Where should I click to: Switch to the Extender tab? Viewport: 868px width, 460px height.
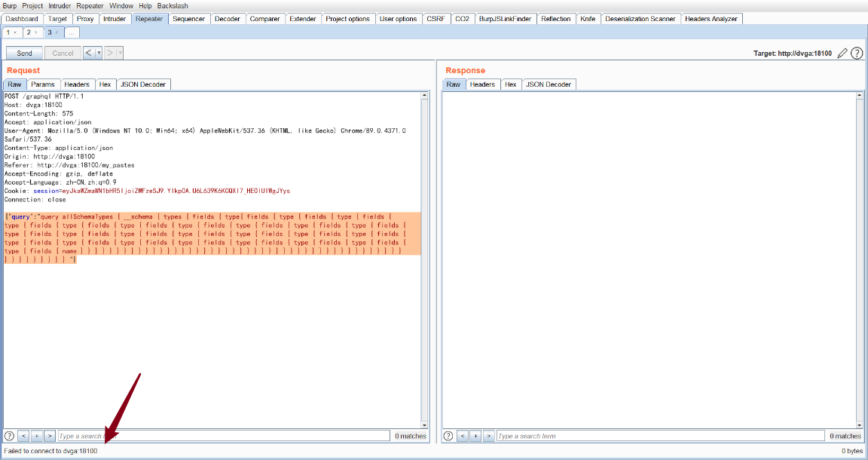click(x=303, y=19)
